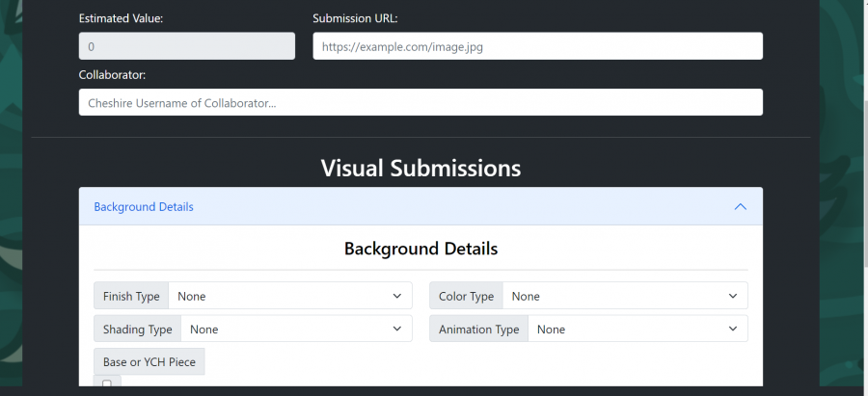
Task: Click the Finish Type label
Action: click(131, 296)
